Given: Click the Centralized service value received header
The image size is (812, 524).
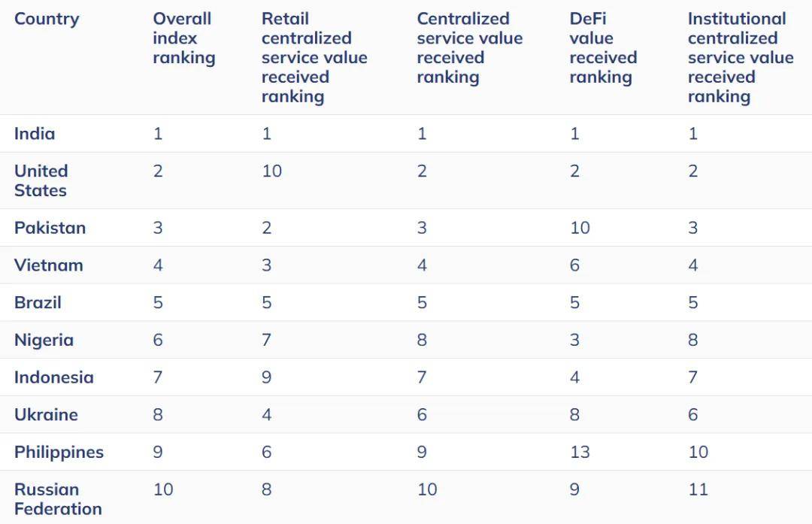Looking at the screenshot, I should coord(469,48).
